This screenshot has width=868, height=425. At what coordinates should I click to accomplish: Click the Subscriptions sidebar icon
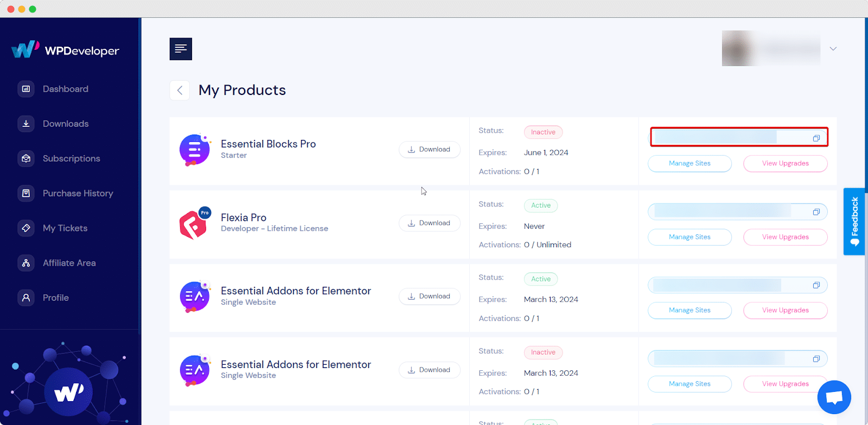click(x=25, y=158)
